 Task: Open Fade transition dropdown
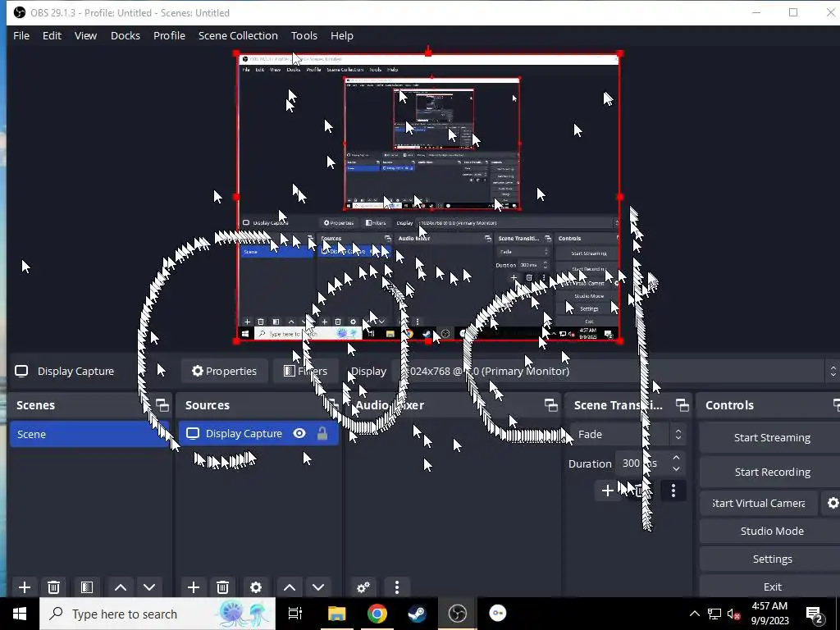[x=628, y=435]
